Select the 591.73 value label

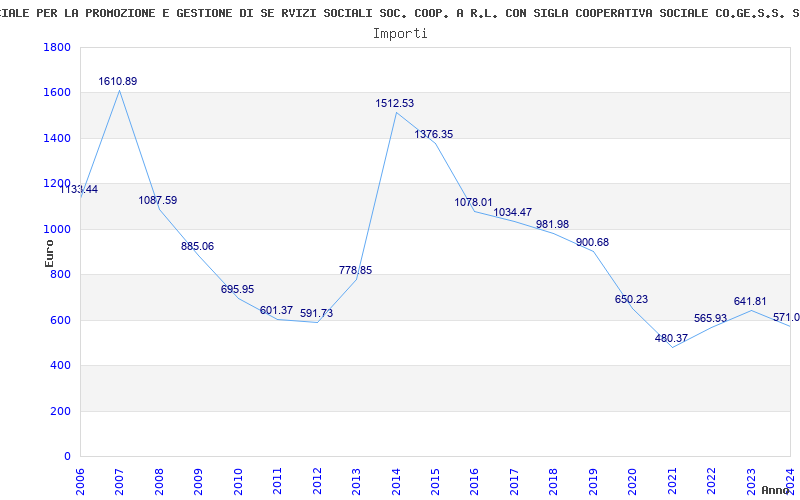pyautogui.click(x=316, y=313)
